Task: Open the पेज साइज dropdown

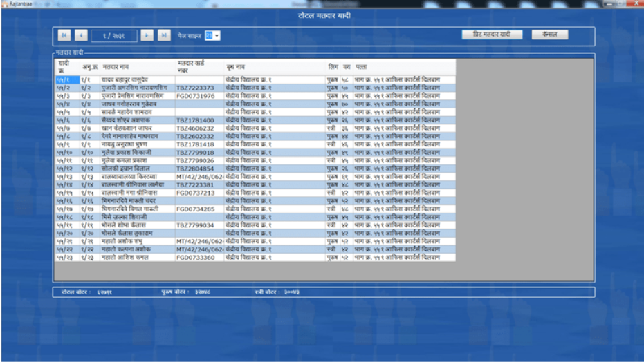Action: click(217, 35)
